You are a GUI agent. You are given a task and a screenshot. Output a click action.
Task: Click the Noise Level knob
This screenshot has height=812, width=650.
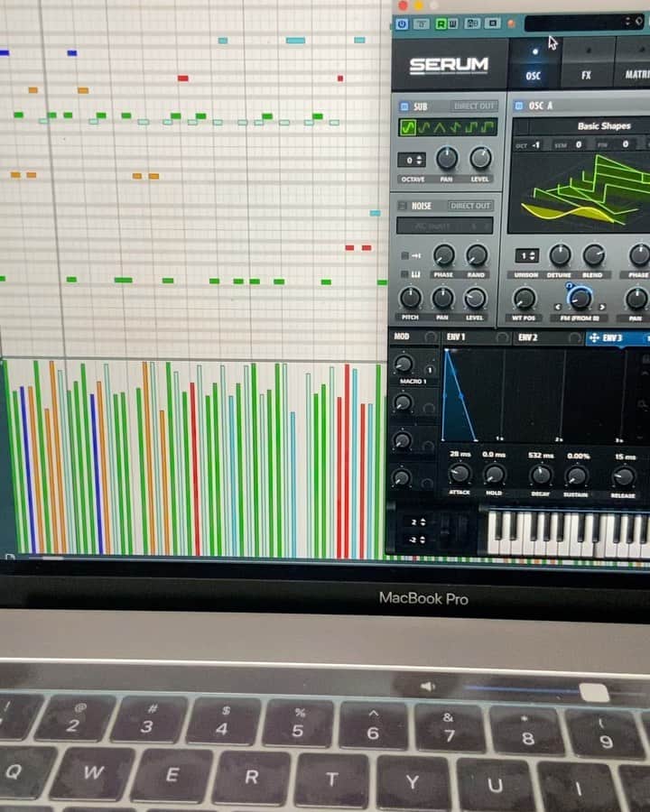click(x=474, y=298)
